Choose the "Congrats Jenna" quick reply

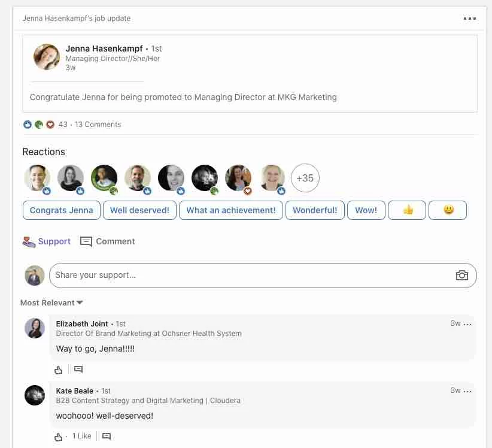[x=61, y=210]
